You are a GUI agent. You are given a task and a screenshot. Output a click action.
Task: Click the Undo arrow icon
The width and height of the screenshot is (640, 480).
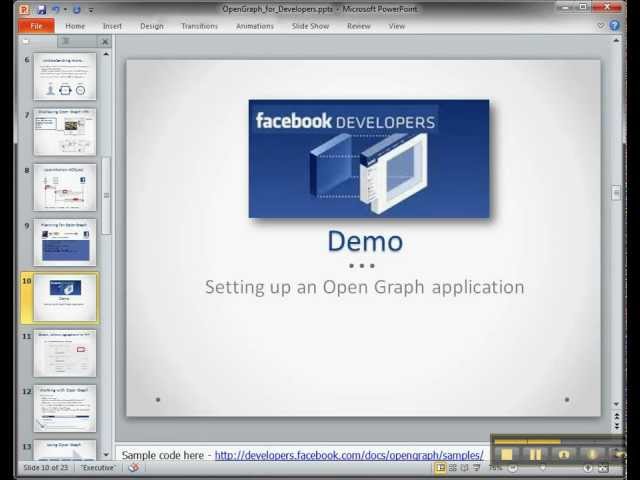tap(56, 9)
